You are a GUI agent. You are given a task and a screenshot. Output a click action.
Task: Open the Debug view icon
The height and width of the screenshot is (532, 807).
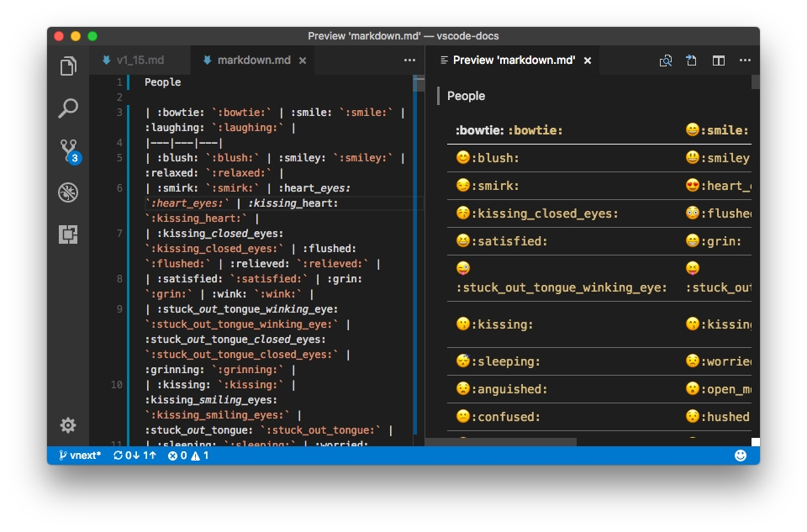(x=68, y=192)
